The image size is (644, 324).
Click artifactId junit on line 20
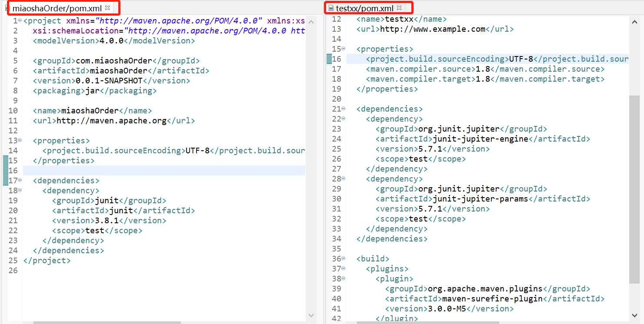pos(123,211)
